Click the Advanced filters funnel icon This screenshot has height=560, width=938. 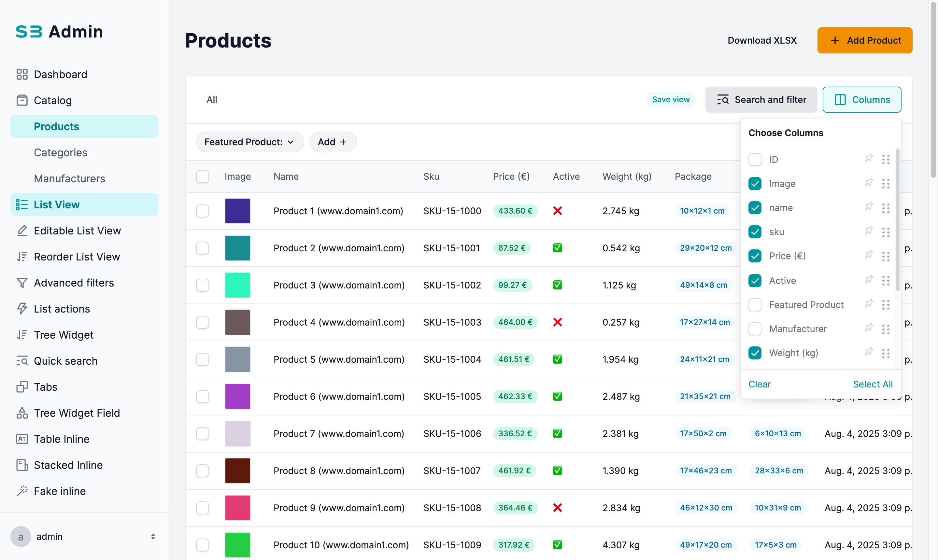click(x=22, y=283)
